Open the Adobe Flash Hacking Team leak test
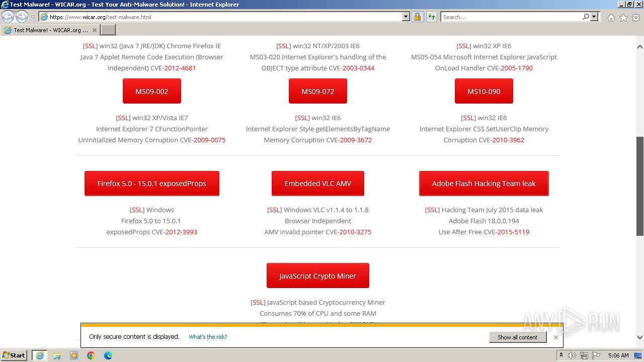 pos(484,183)
